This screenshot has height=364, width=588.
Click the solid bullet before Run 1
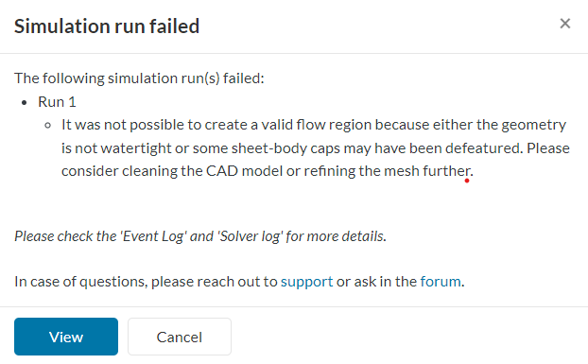25,102
